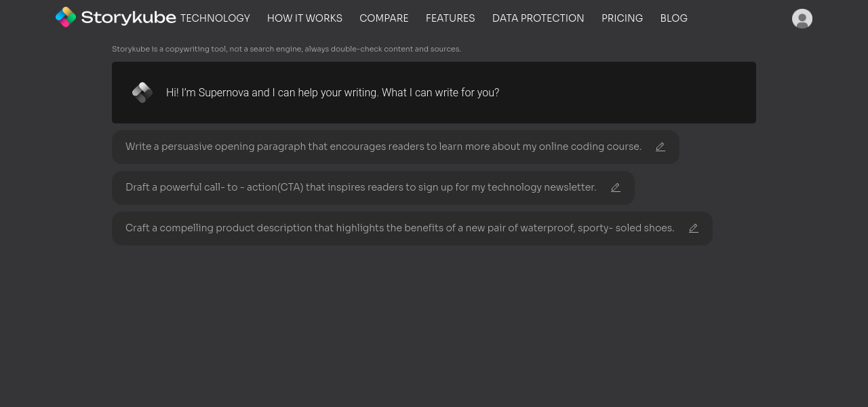Click the Supernova assistant cube icon
The width and height of the screenshot is (868, 407).
[142, 93]
